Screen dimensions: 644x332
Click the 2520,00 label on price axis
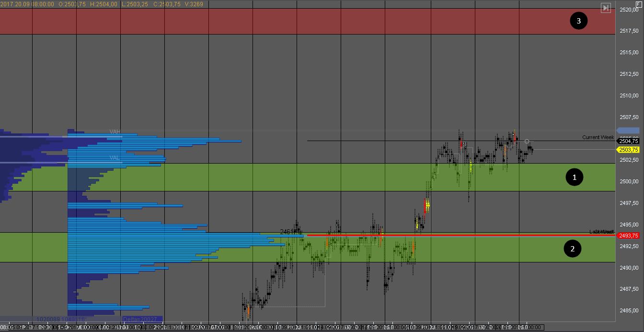coord(629,10)
